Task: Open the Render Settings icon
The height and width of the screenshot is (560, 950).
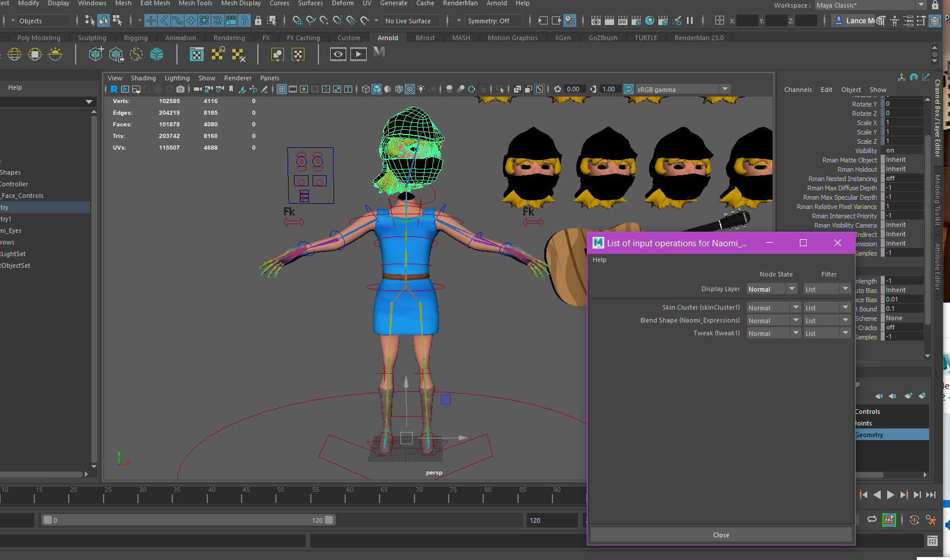Action: pos(636,21)
